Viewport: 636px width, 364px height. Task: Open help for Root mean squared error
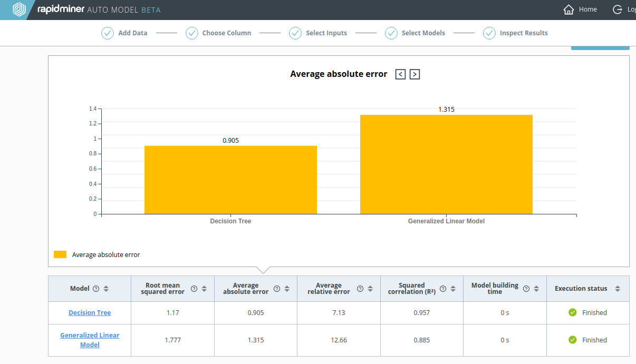[194, 289]
